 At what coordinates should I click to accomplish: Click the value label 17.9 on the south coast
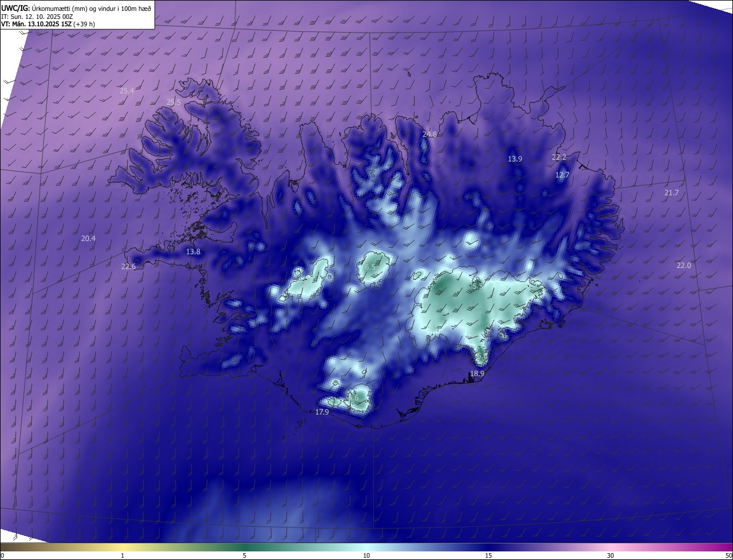pos(322,412)
